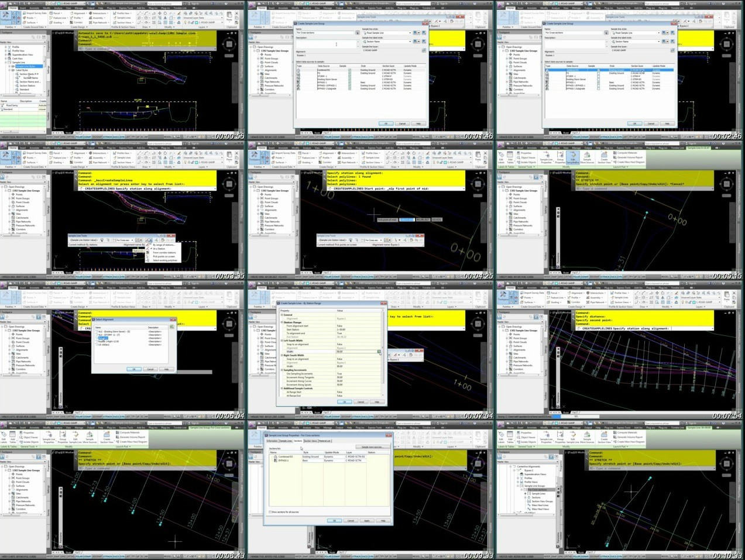Click Name field in 00:01:46 Create Sample Line Group
The width and height of the screenshot is (745, 560).
point(325,33)
